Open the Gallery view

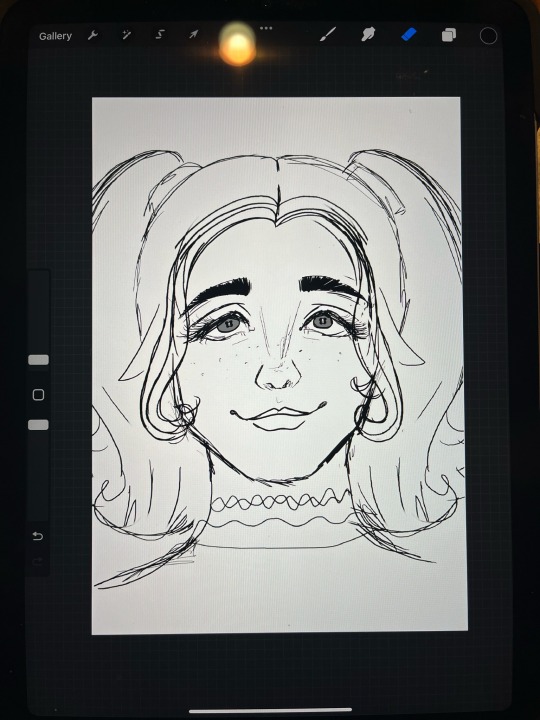coord(56,36)
